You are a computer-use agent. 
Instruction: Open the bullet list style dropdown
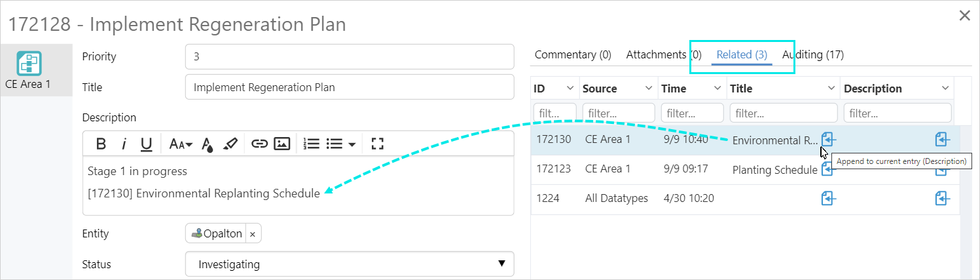coord(352,144)
